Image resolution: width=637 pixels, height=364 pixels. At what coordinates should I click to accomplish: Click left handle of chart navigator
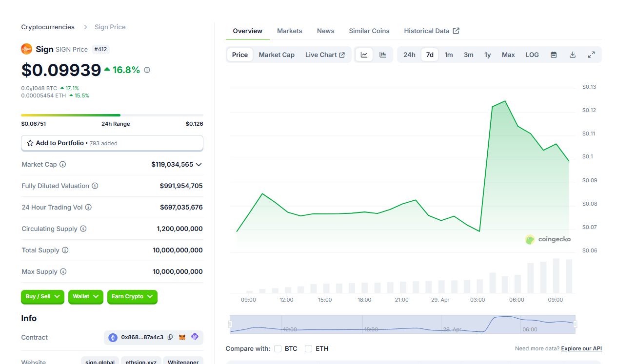pyautogui.click(x=231, y=324)
